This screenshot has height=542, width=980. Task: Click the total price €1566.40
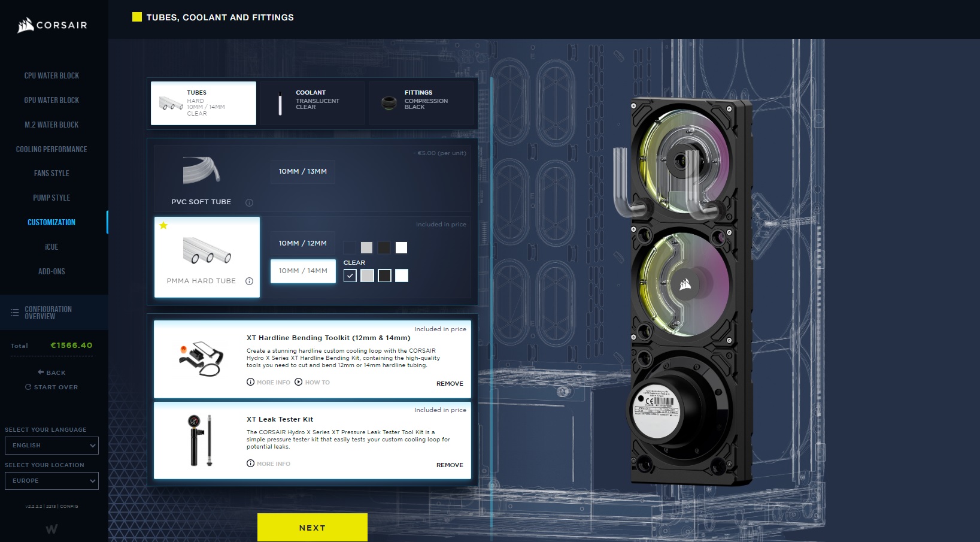pyautogui.click(x=71, y=346)
